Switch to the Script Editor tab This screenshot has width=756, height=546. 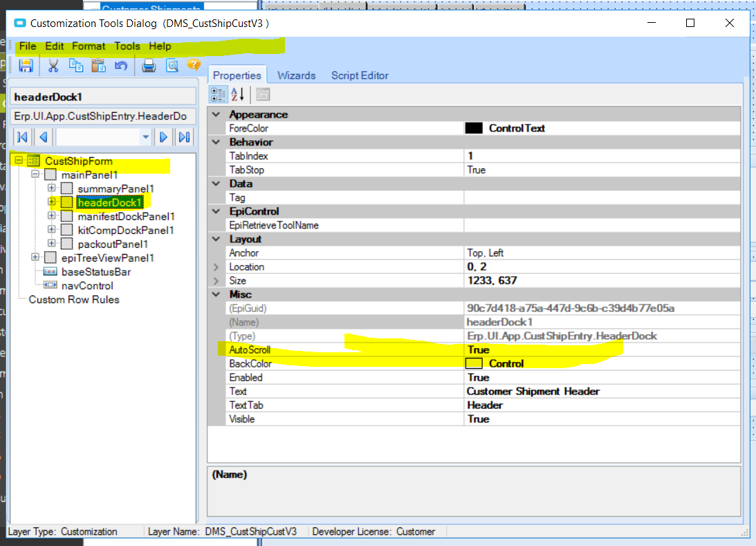click(360, 75)
